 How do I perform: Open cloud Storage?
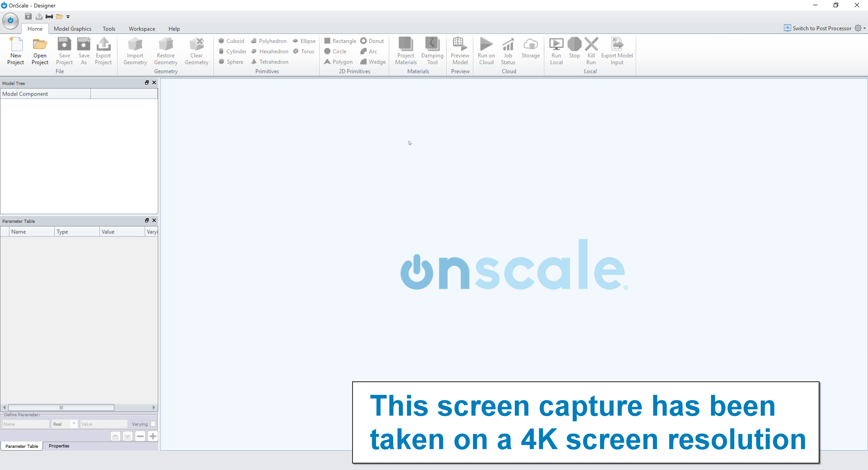pos(530,47)
